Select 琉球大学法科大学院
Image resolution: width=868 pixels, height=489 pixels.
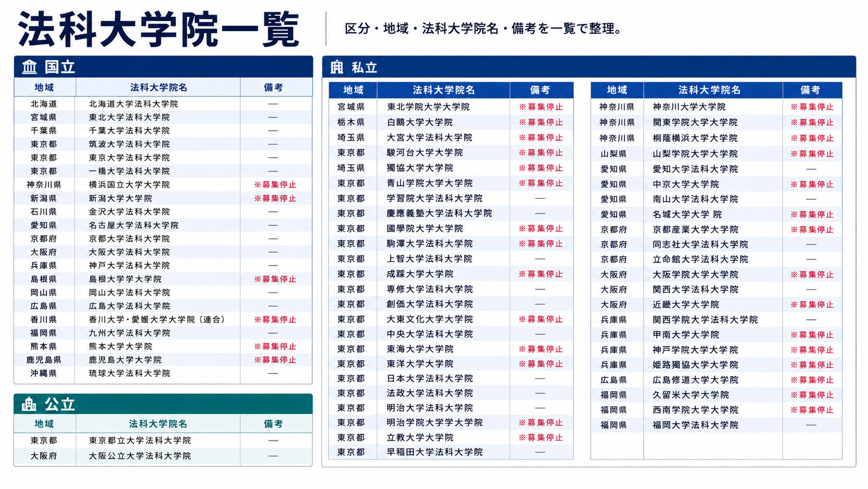pyautogui.click(x=129, y=373)
